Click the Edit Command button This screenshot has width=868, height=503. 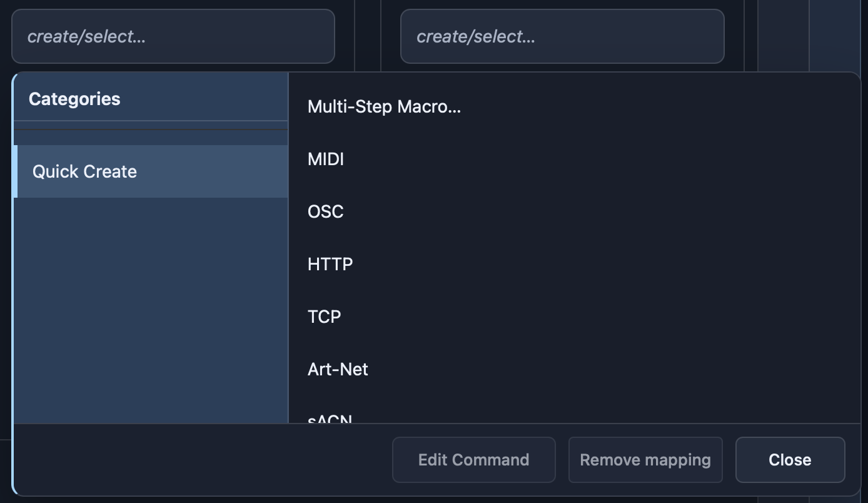tap(473, 460)
